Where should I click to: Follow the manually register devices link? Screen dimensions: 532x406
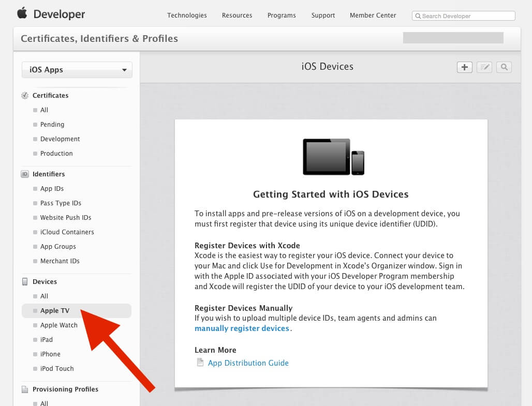(242, 328)
